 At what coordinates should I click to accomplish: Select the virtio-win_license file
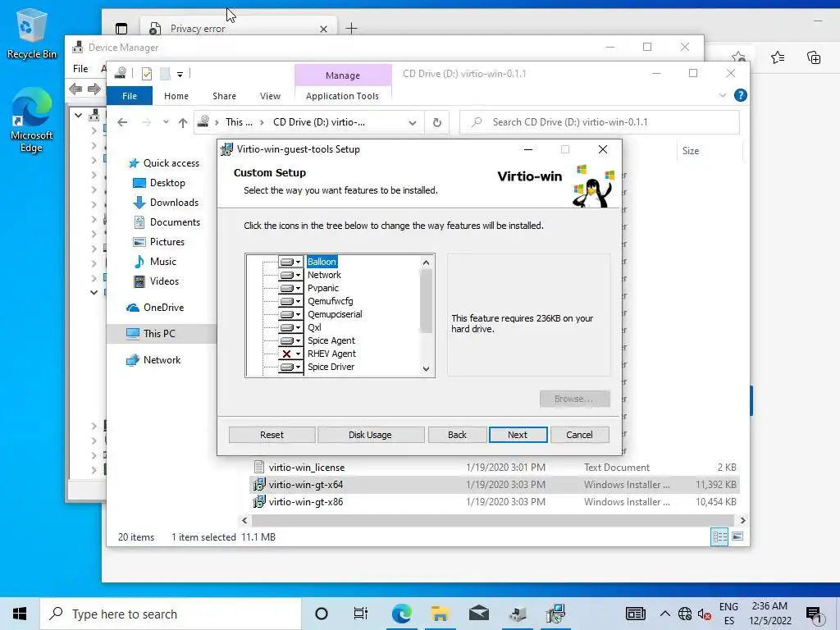[307, 468]
